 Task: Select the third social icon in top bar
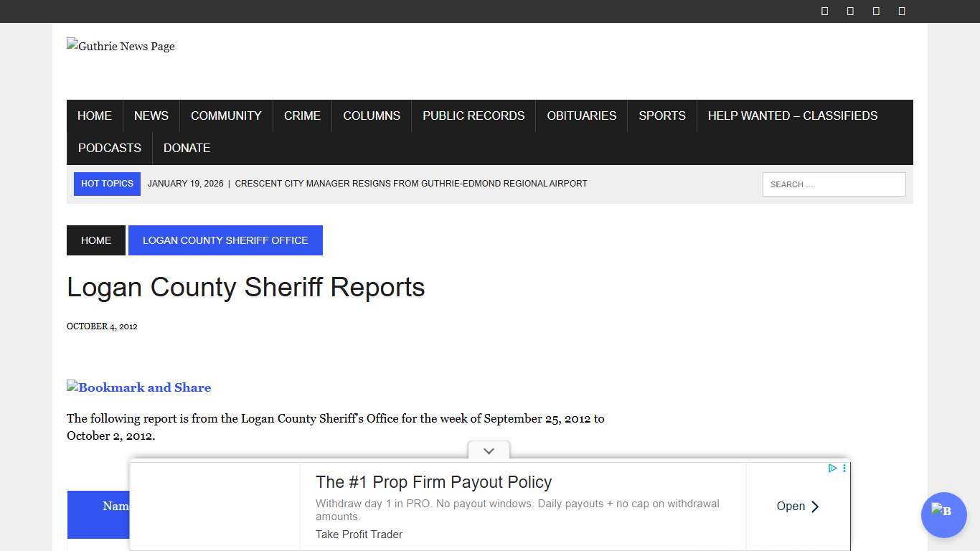tap(875, 11)
